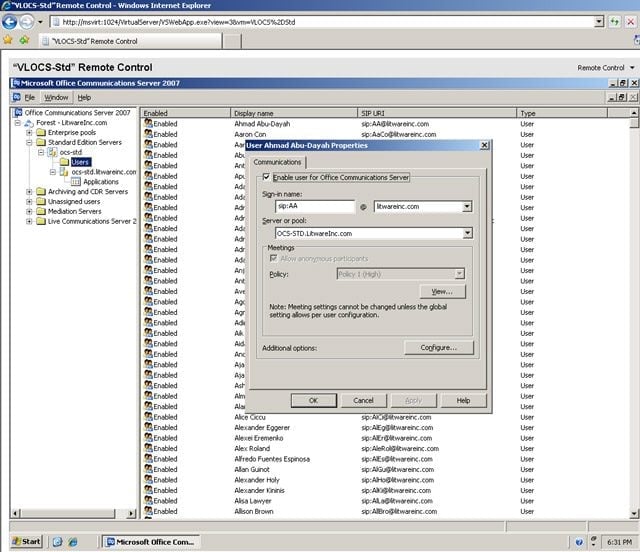Click Internet Explorer quick launch icon

(x=73, y=542)
